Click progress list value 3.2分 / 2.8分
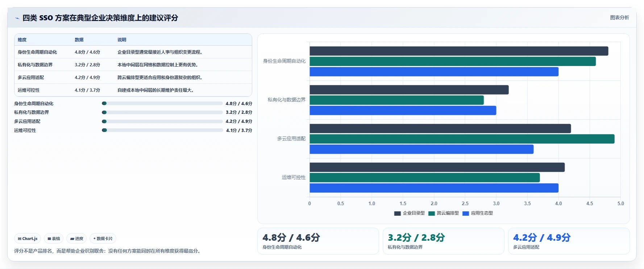 click(x=239, y=112)
